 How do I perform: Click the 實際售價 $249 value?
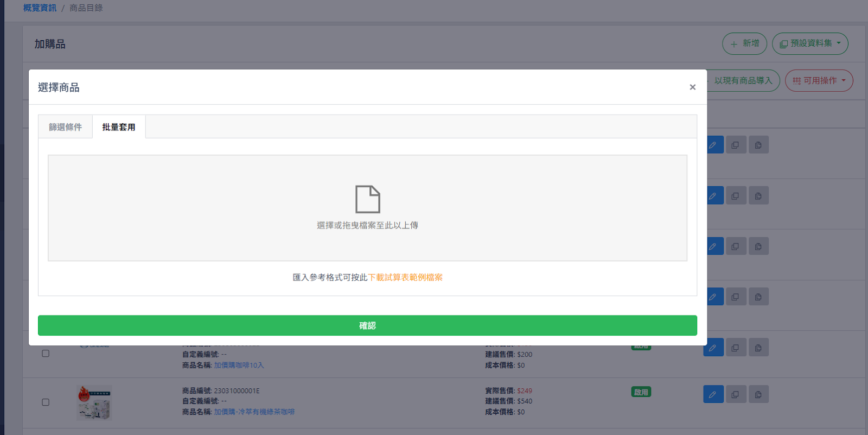click(x=525, y=391)
